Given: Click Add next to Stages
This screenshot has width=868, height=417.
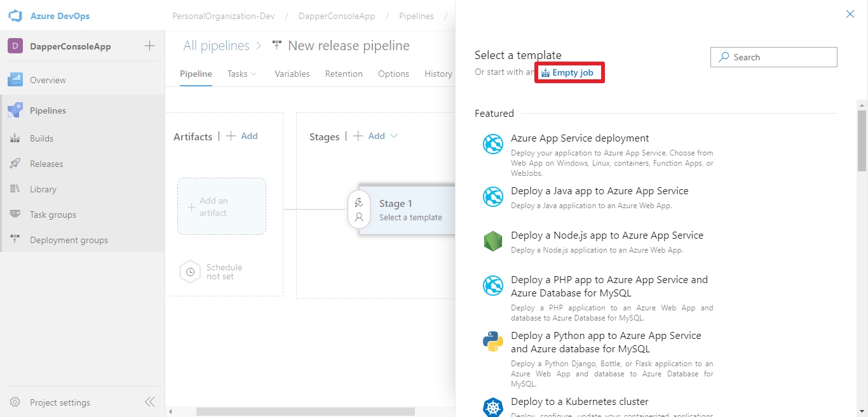Looking at the screenshot, I should tap(369, 136).
